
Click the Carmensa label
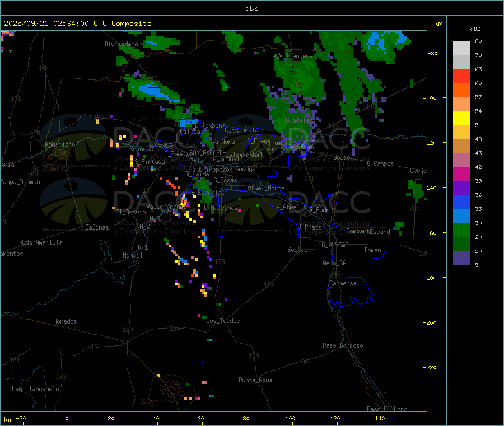[343, 283]
